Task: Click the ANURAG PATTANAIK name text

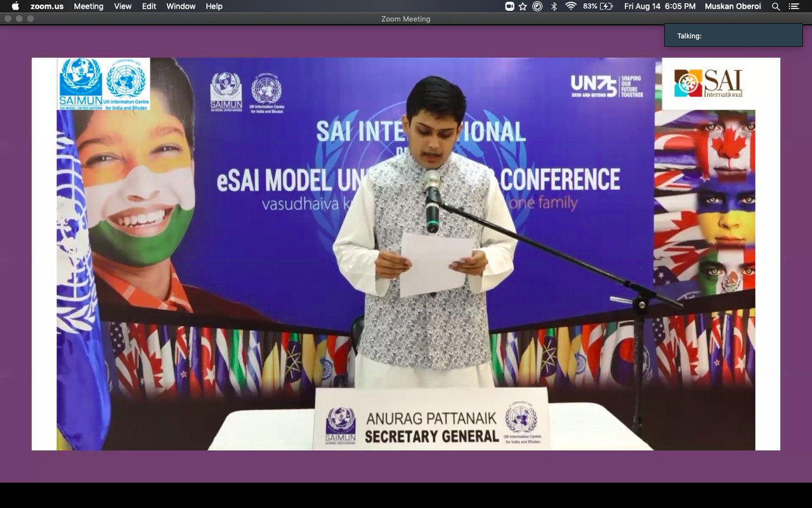Action: tap(431, 419)
